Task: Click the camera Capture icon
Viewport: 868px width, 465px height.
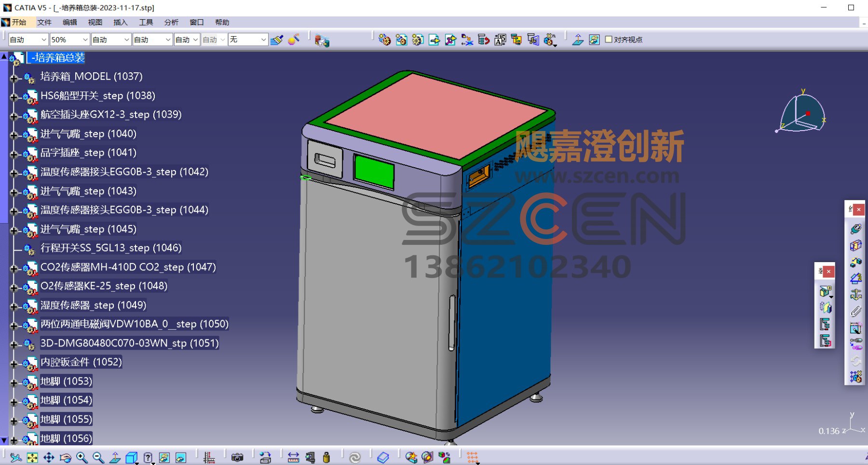Action: click(x=237, y=457)
